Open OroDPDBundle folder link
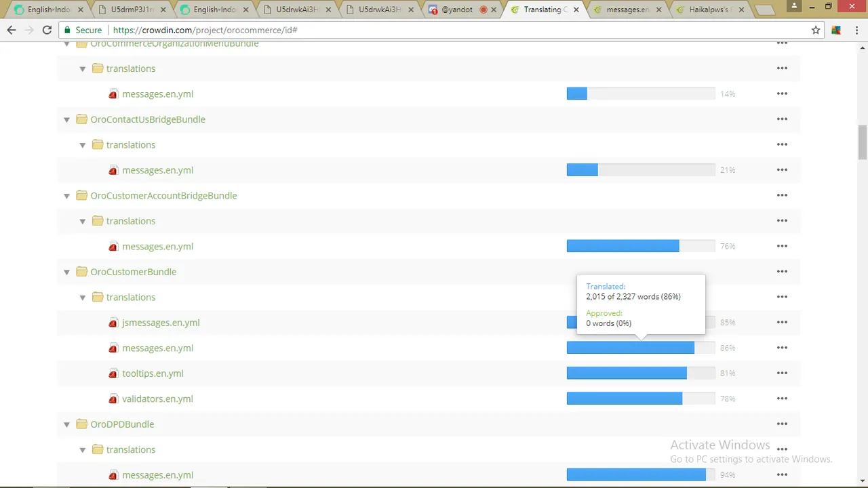Image resolution: width=868 pixels, height=488 pixels. tap(122, 424)
